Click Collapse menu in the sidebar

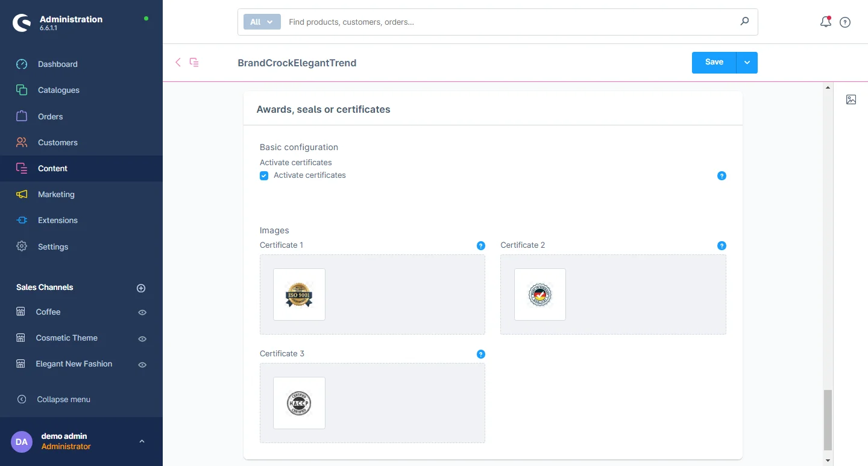[63, 399]
